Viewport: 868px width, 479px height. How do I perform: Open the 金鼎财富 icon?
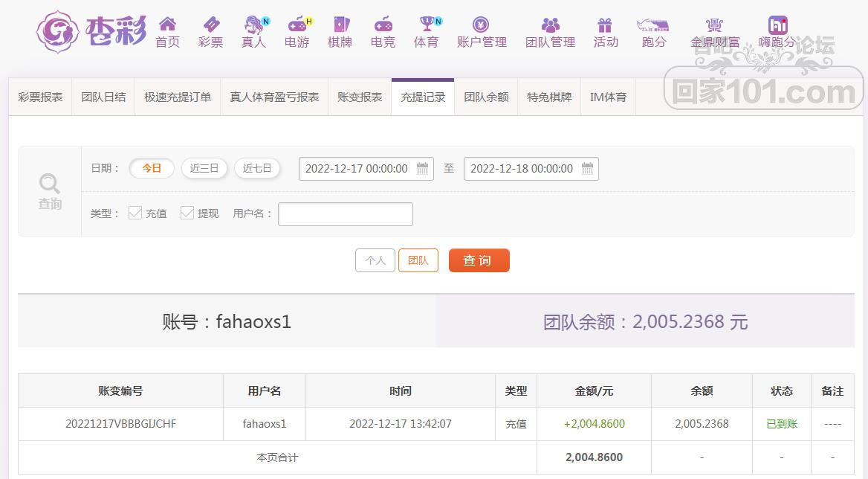click(714, 25)
